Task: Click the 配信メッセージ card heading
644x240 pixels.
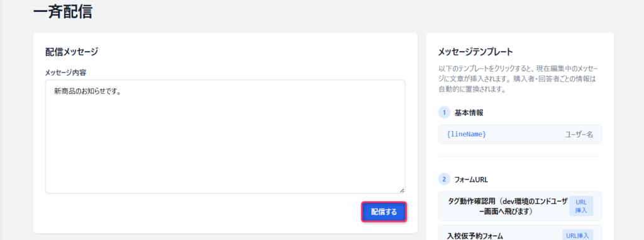Action: pyautogui.click(x=72, y=52)
